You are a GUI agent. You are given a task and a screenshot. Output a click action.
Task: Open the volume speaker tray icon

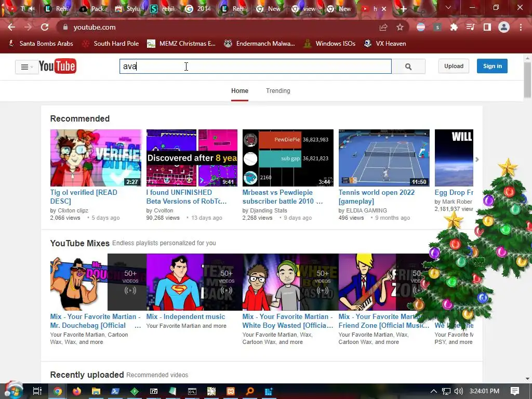click(458, 391)
